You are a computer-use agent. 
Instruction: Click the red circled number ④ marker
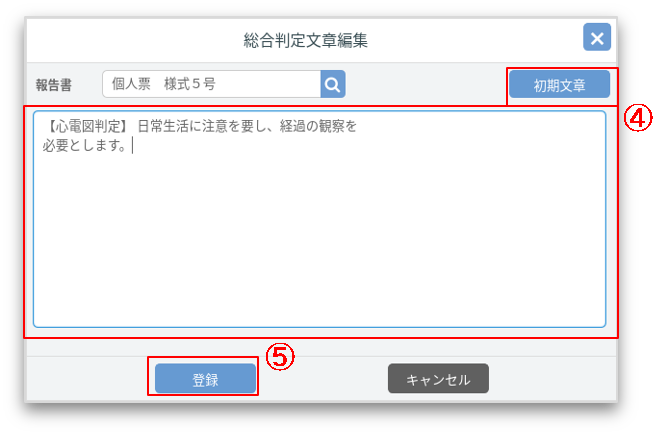point(638,118)
